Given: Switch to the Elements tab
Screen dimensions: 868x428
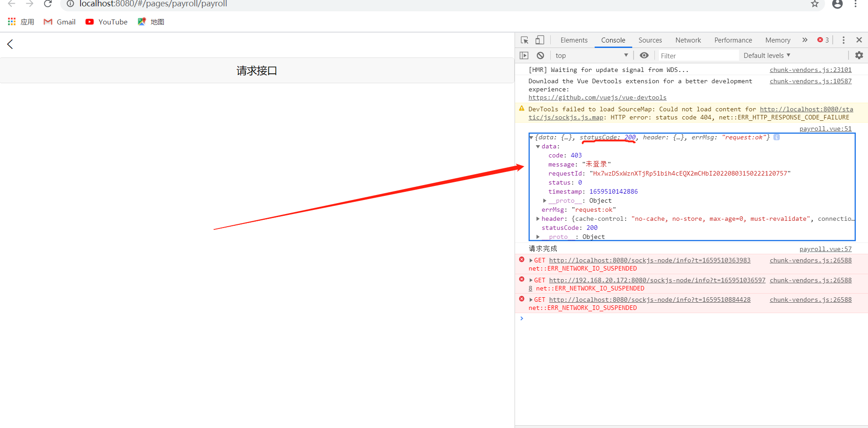Looking at the screenshot, I should [x=574, y=40].
